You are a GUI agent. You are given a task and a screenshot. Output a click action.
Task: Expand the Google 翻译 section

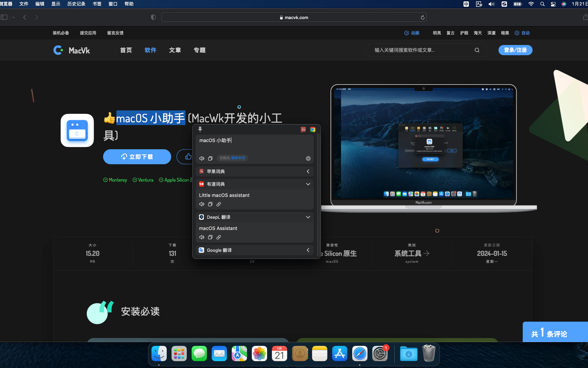pos(308,250)
